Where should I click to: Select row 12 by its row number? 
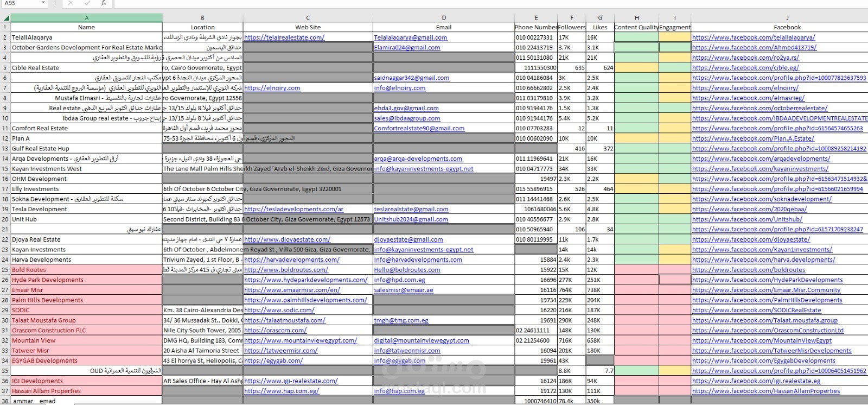pyautogui.click(x=5, y=138)
